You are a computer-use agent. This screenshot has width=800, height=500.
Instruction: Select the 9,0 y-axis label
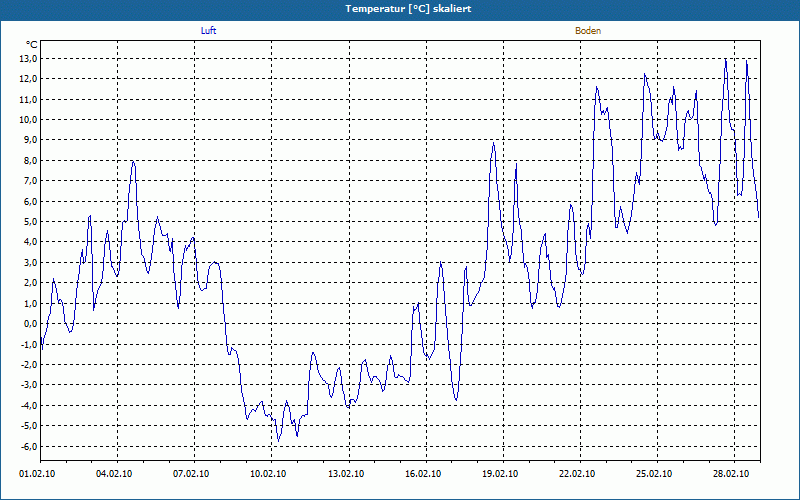click(30, 140)
